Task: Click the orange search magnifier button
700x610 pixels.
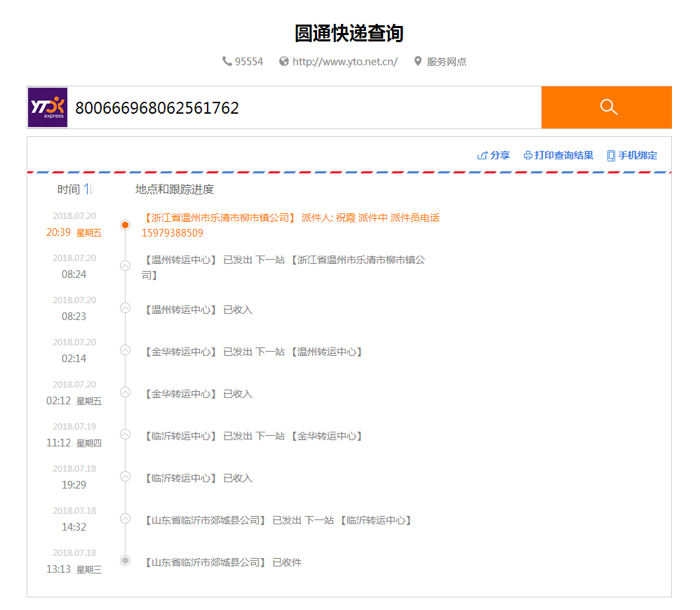Action: tap(606, 107)
